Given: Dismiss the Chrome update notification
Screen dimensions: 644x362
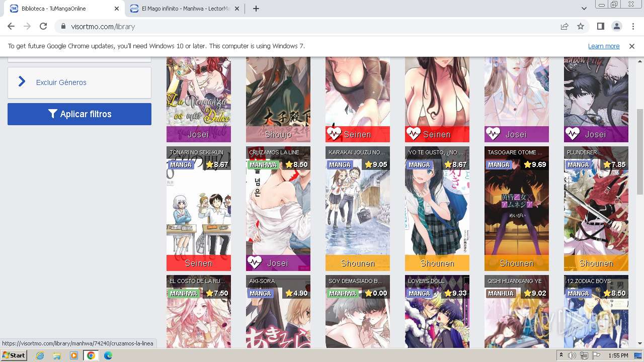Looking at the screenshot, I should (632, 46).
